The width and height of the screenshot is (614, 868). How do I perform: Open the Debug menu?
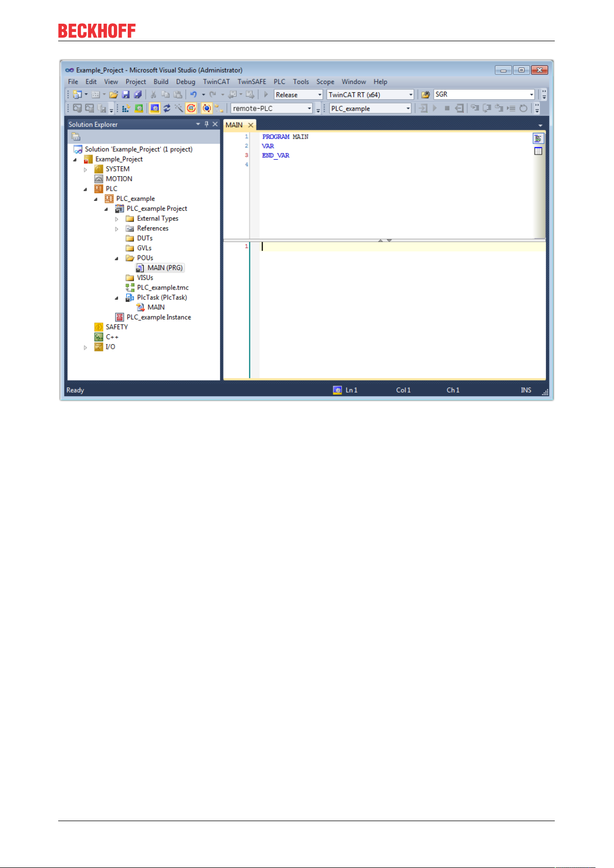185,81
